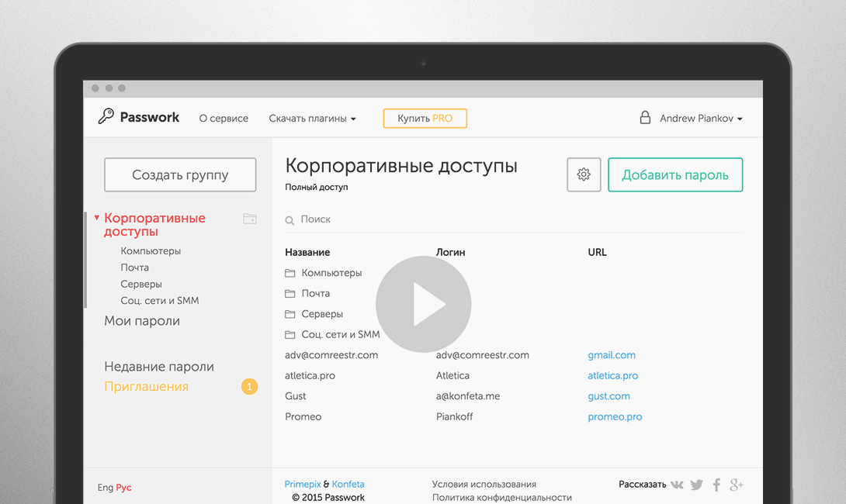Image resolution: width=846 pixels, height=504 pixels.
Task: Open the Primepix footer link
Action: point(303,484)
